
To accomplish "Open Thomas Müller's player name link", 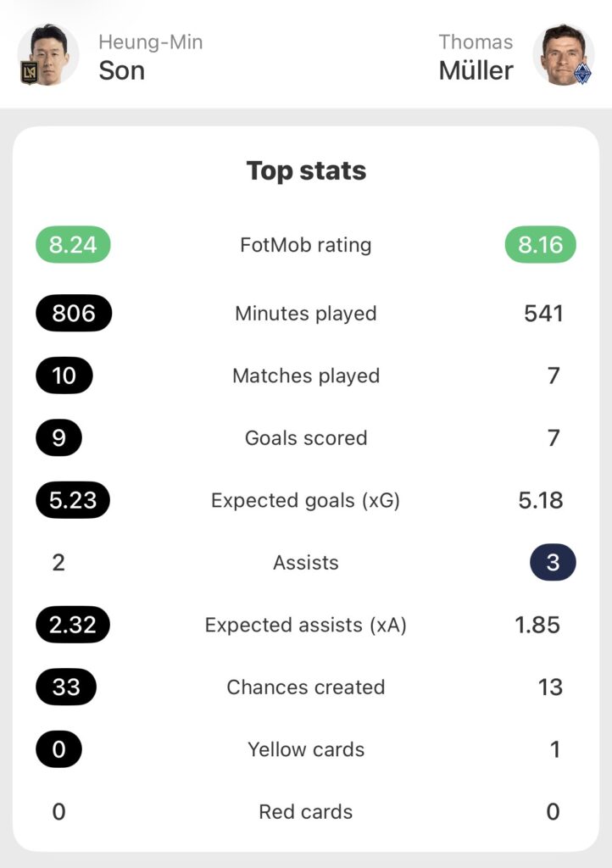I will (476, 58).
